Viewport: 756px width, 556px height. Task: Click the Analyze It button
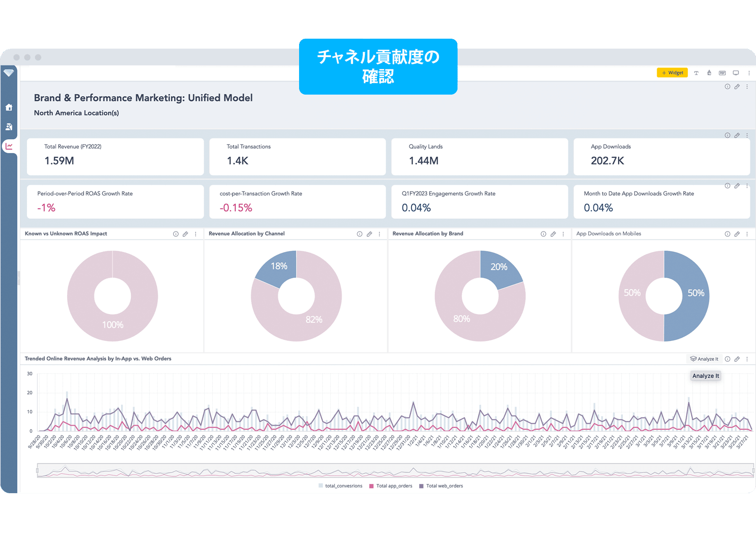pos(704,359)
